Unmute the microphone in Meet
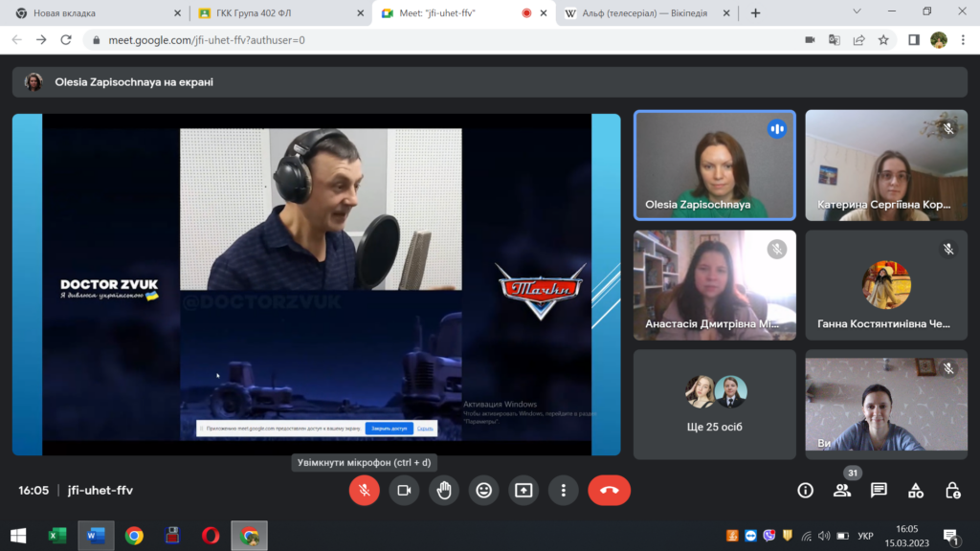The height and width of the screenshot is (551, 980). coord(364,490)
